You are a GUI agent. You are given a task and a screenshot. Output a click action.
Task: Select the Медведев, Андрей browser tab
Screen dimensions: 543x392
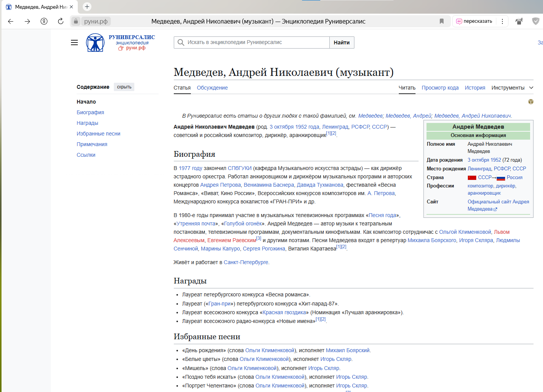40,7
